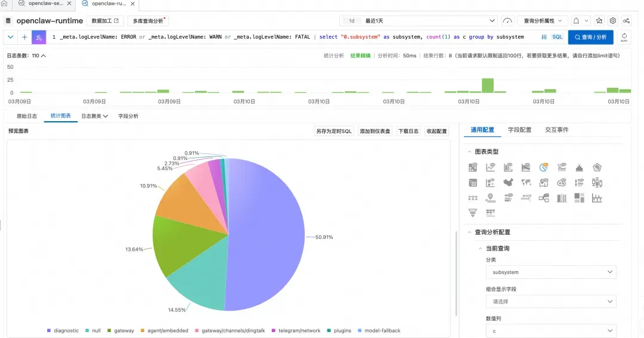The height and width of the screenshot is (338, 644).
Task: Choose the world map chart icon
Action: point(526,183)
